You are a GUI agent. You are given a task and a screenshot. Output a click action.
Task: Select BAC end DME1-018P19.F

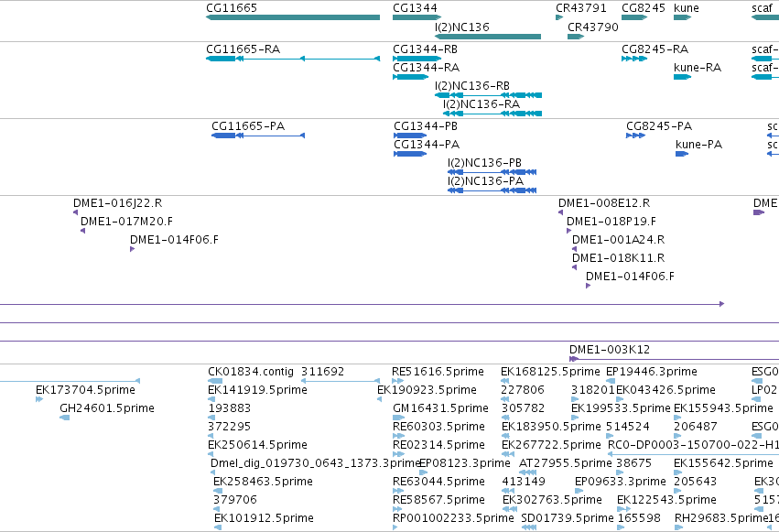(x=568, y=231)
